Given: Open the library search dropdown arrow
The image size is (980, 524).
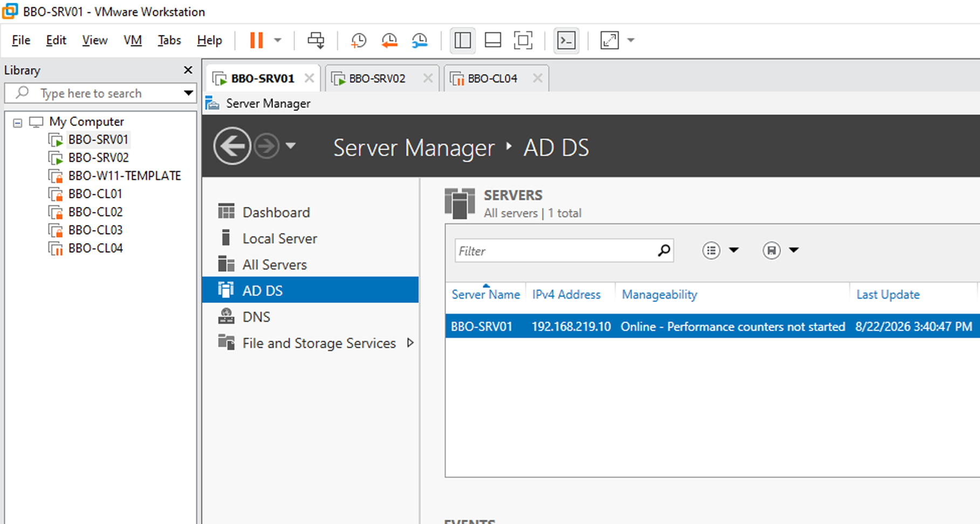Looking at the screenshot, I should click(188, 93).
